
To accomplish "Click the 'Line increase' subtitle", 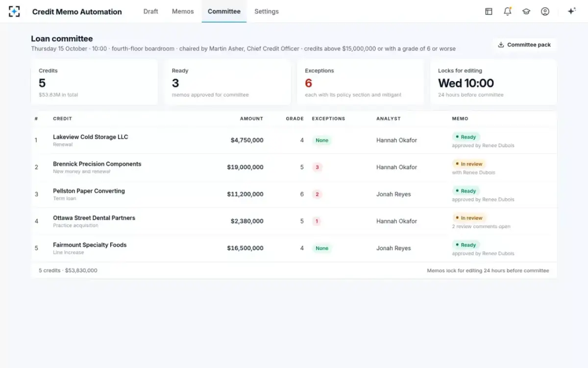I will pyautogui.click(x=68, y=253).
